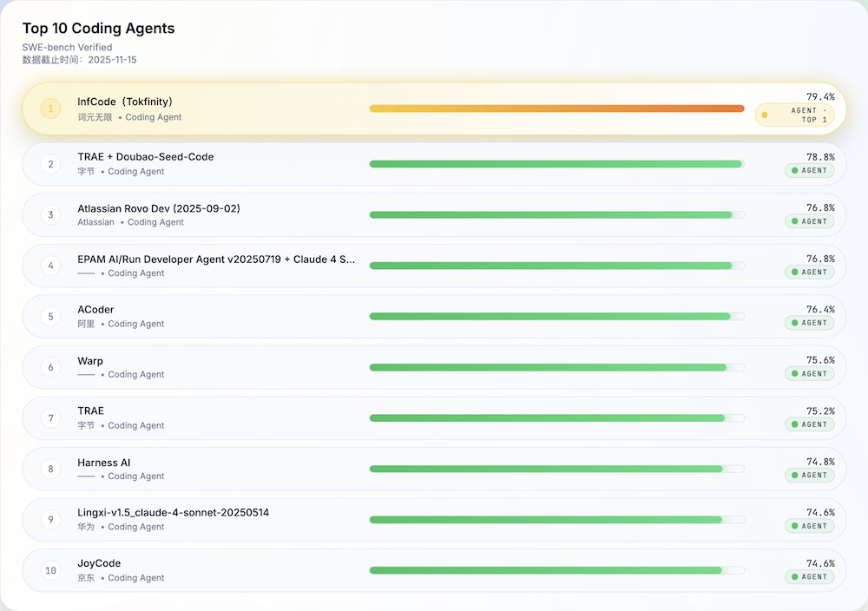Image resolution: width=868 pixels, height=611 pixels.
Task: Click the 词元无限 Coding Agent subtitle
Action: [x=129, y=117]
